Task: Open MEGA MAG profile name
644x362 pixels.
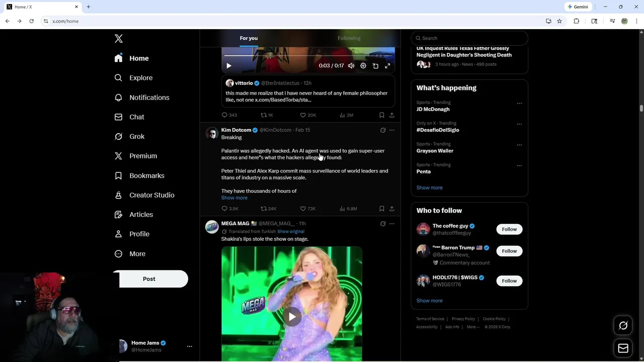Action: click(x=235, y=224)
